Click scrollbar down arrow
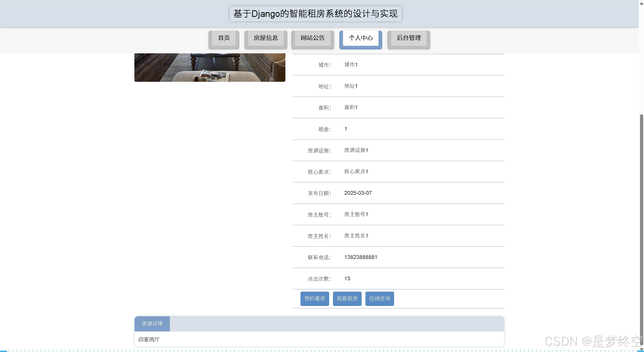The width and height of the screenshot is (644, 352). pos(641,349)
